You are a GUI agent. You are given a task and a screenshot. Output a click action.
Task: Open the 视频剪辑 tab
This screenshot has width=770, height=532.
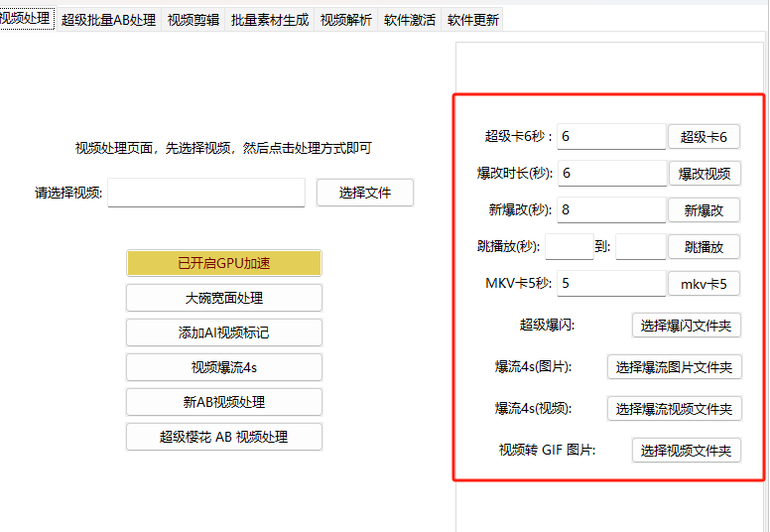tap(192, 20)
